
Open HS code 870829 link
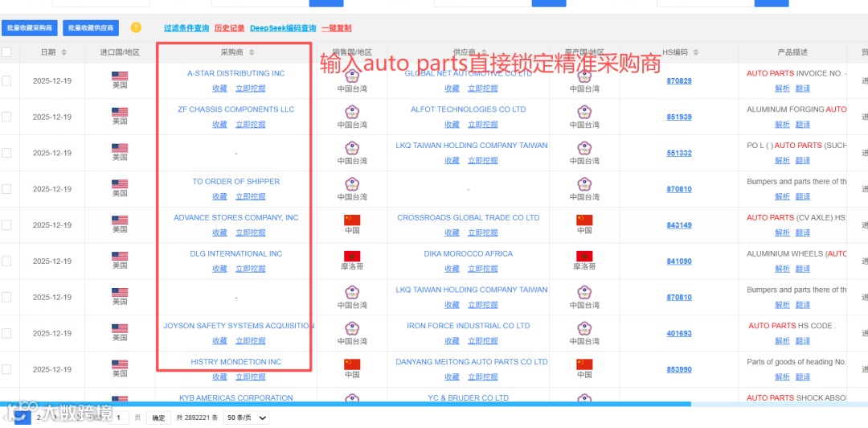pos(678,81)
